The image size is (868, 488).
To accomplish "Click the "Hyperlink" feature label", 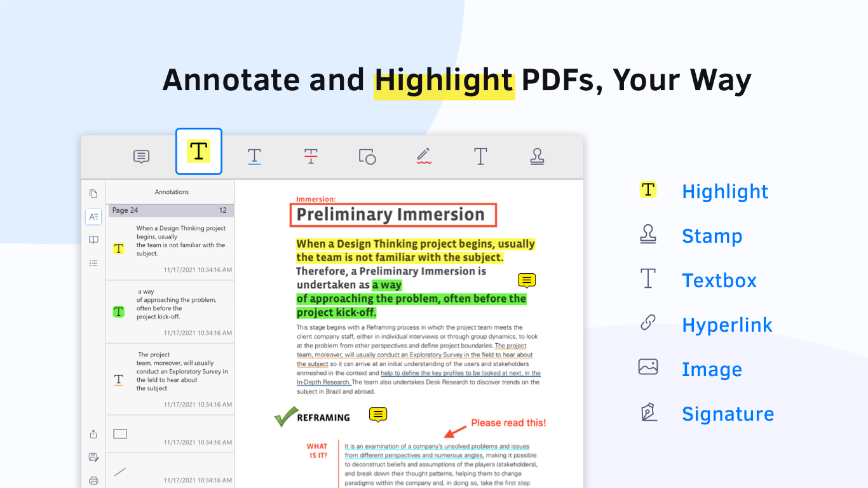I will [x=727, y=325].
